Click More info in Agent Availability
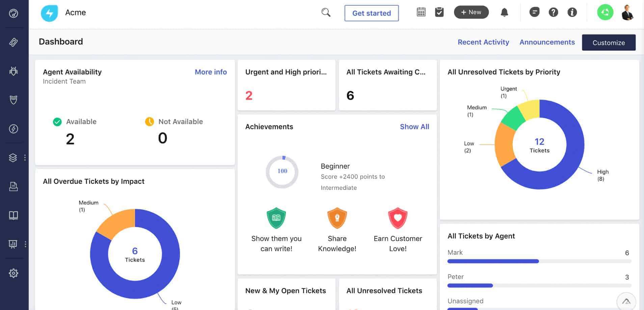 coord(211,72)
